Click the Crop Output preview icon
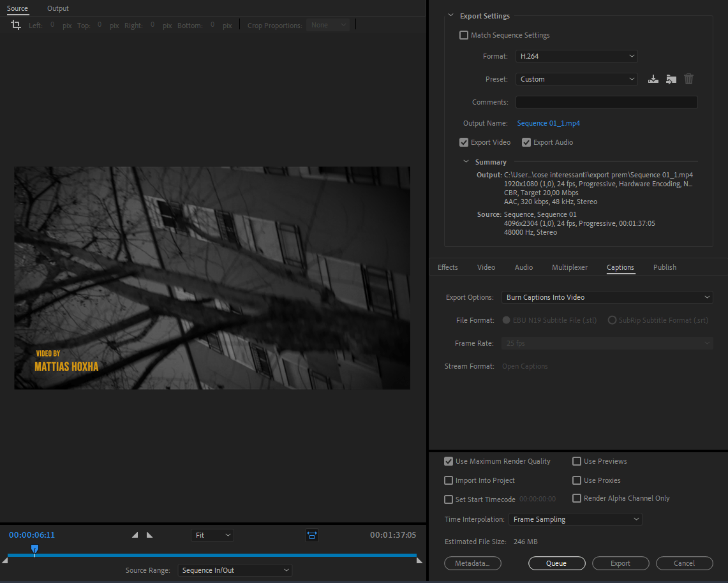This screenshot has width=728, height=583. point(311,535)
